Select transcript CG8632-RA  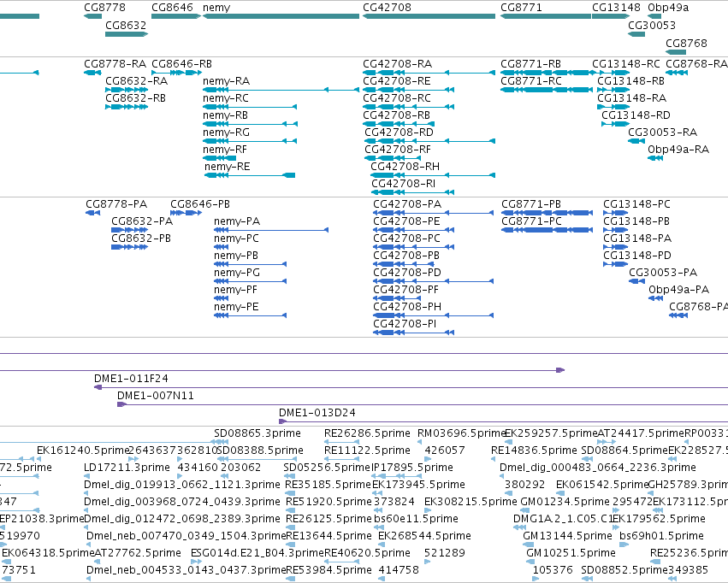tap(127, 90)
